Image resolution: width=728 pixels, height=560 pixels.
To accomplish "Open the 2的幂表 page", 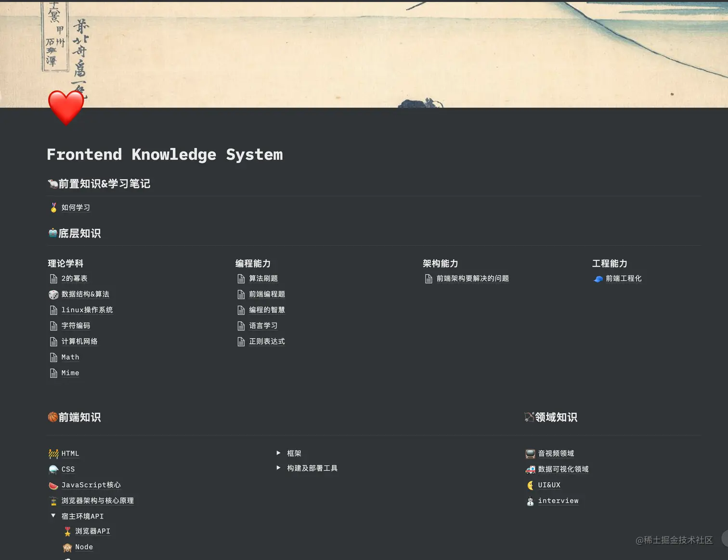I will (75, 279).
